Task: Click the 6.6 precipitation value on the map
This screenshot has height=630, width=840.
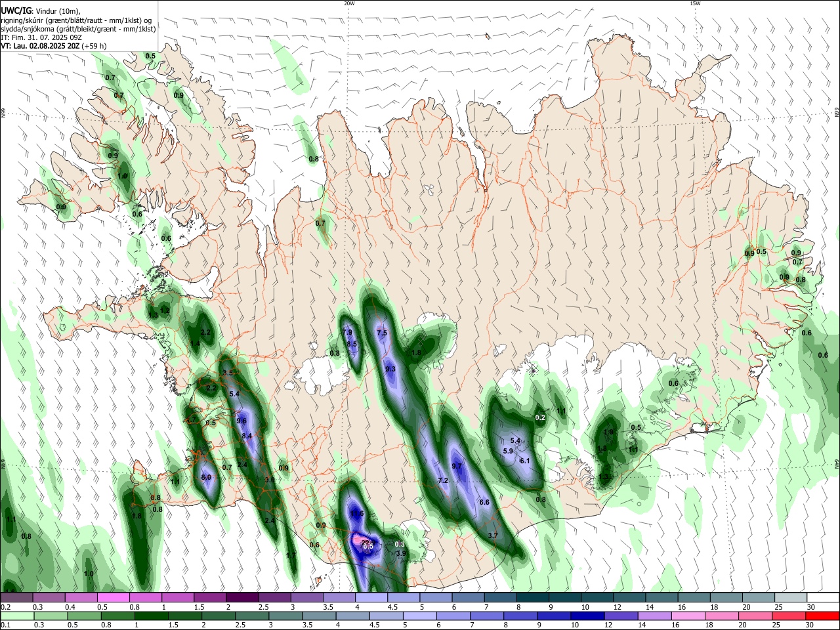Action: 485,502
